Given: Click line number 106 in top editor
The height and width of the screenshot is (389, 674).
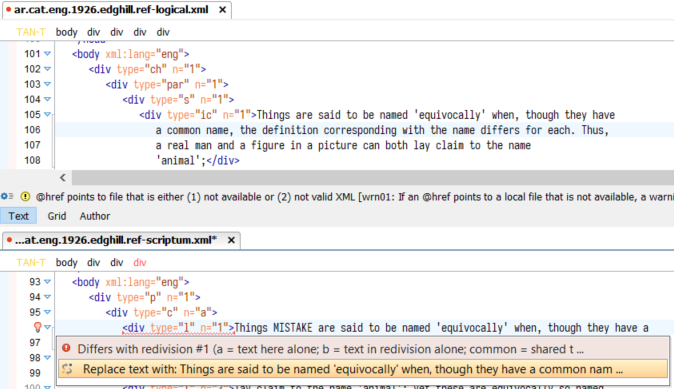Looking at the screenshot, I should pos(32,130).
